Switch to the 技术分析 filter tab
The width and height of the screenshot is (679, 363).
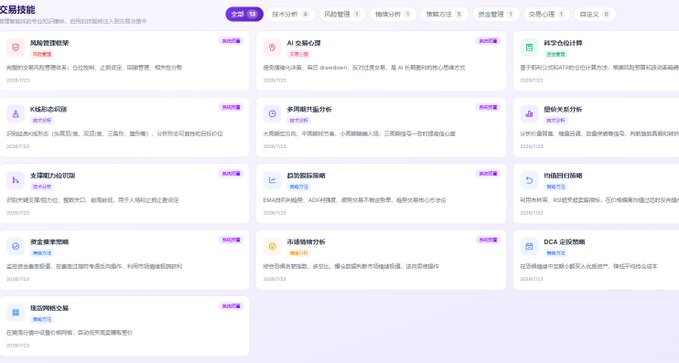[291, 14]
